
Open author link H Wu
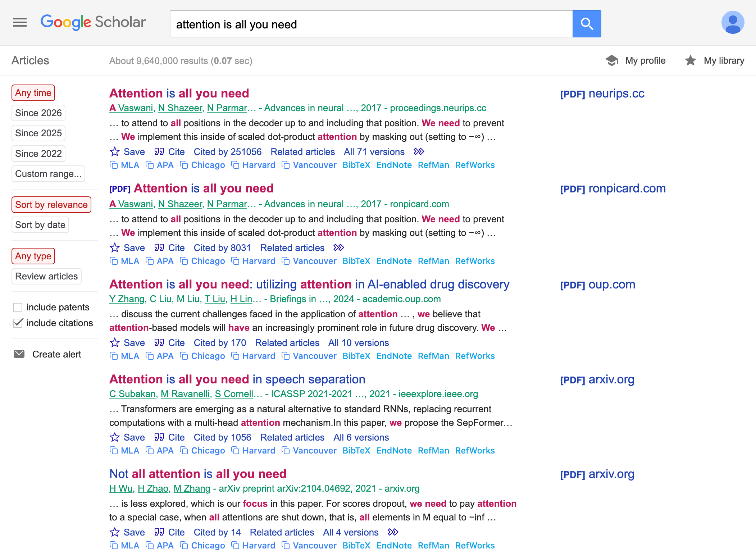[x=121, y=488]
